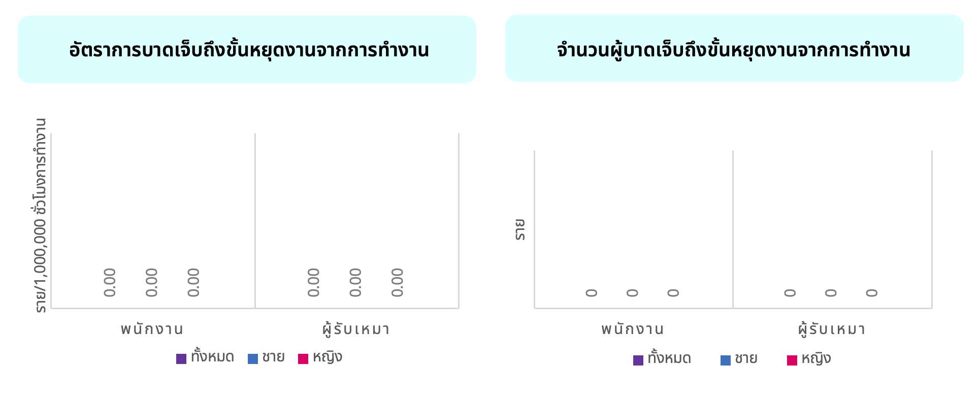The height and width of the screenshot is (398, 980).
Task: Click the อัตราการบาดเจ็บถึงขั้นหยุดงาน title banner
Action: [247, 50]
